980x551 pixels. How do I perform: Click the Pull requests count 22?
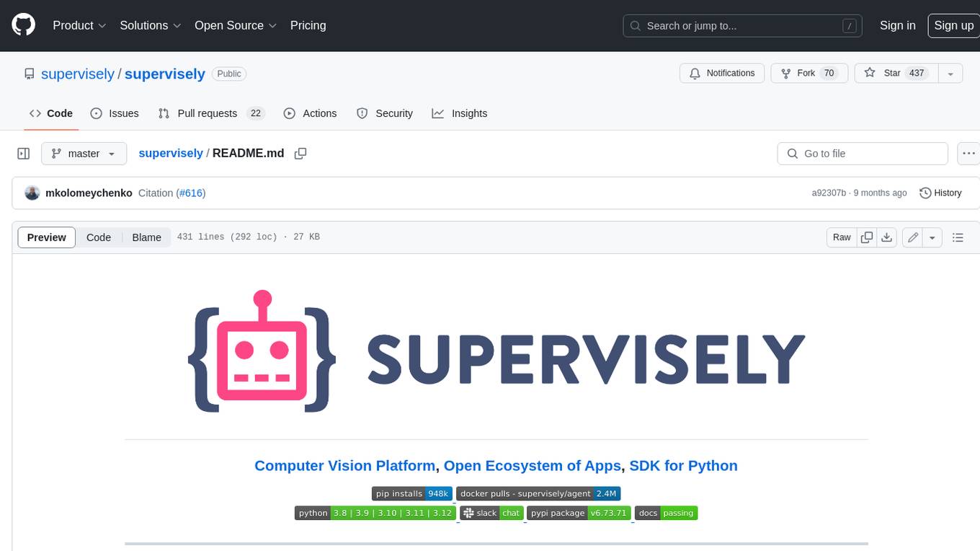[x=256, y=113]
